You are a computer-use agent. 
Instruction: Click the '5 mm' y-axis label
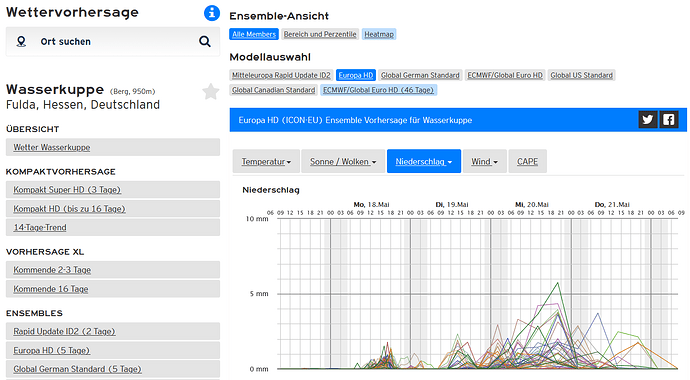259,294
